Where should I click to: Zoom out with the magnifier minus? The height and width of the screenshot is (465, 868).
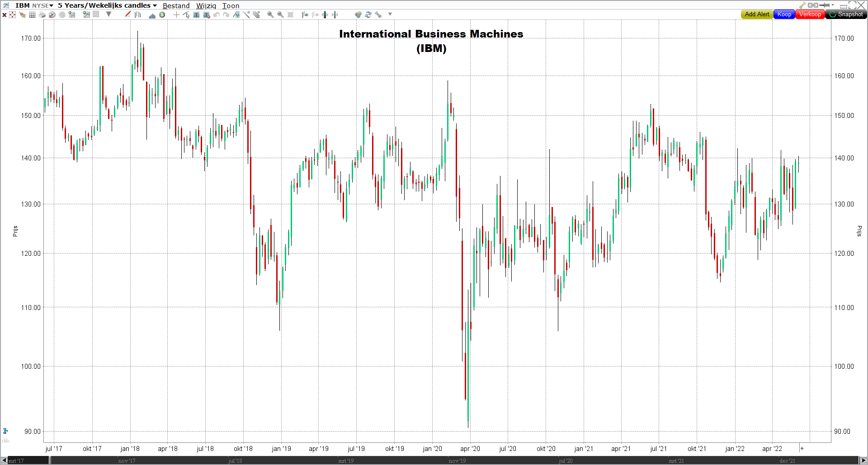click(x=280, y=15)
